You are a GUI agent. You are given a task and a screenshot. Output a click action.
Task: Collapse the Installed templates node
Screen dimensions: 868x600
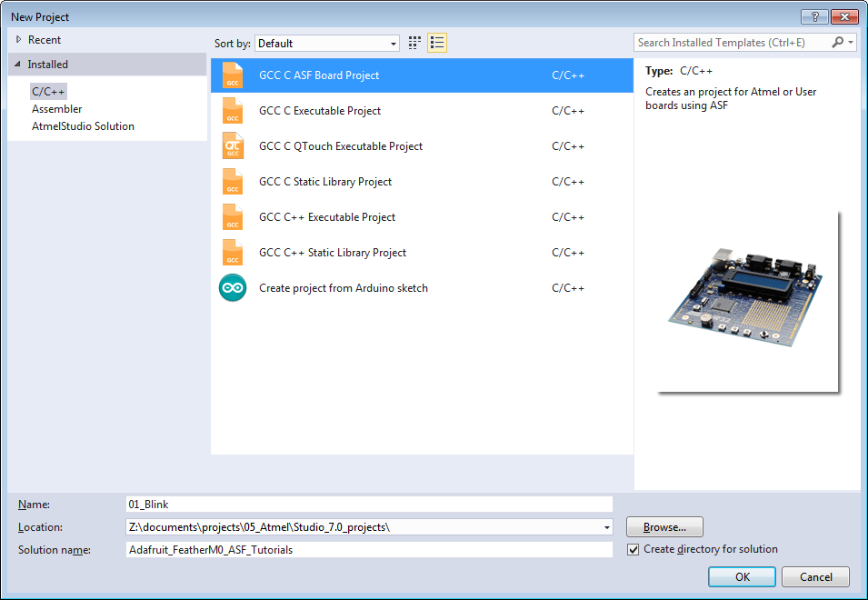(17, 65)
